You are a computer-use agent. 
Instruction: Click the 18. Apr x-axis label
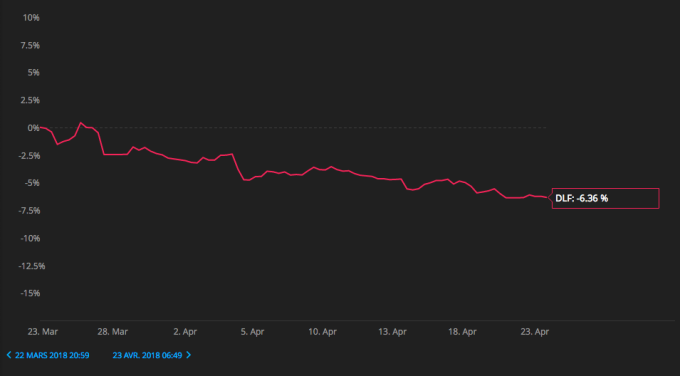462,332
